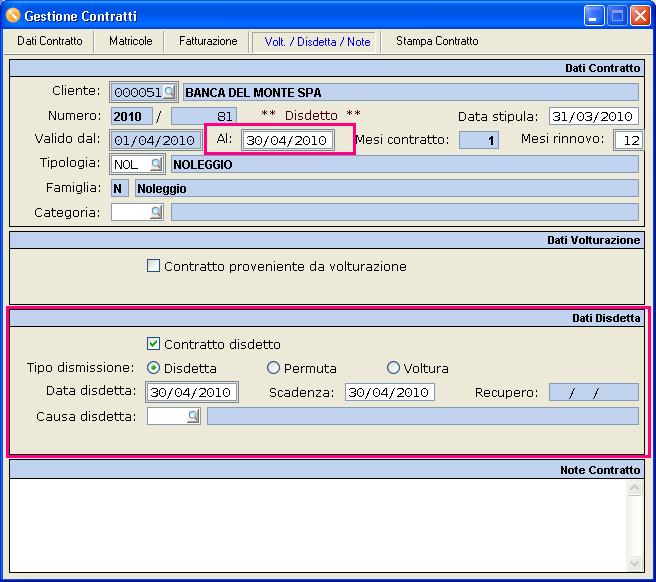
Task: Click inside the Note Contratto text area
Action: [318, 525]
